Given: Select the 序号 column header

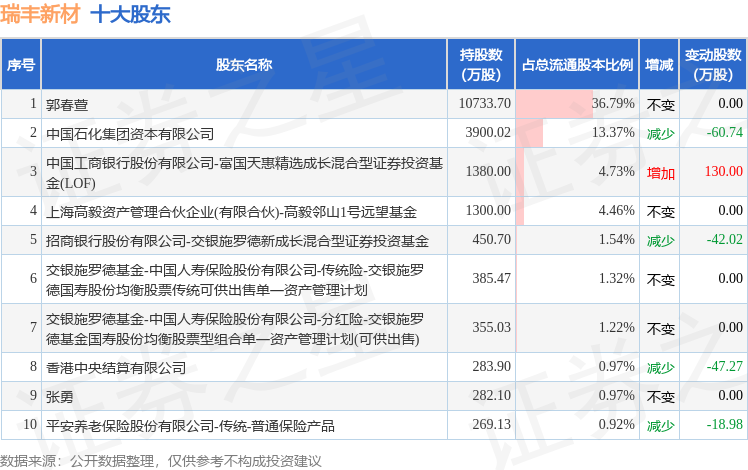Looking at the screenshot, I should pos(21,64).
